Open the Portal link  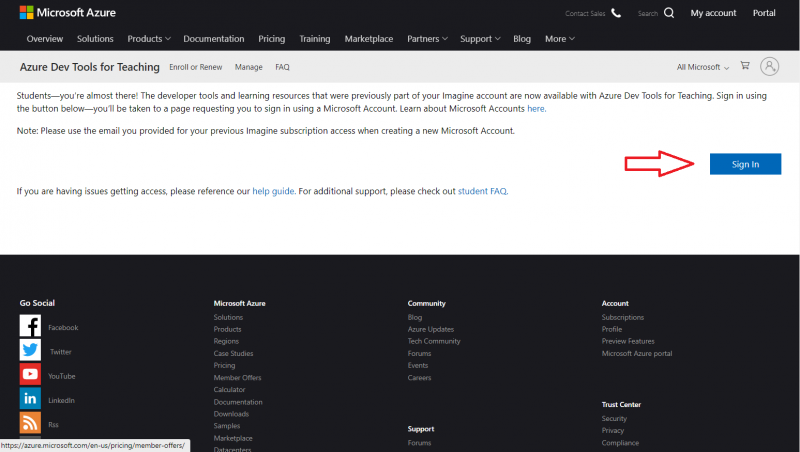click(x=764, y=13)
